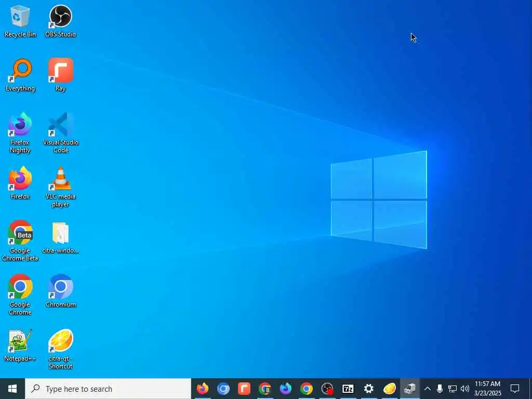Select the Visual Studio Code desktop shortcut
This screenshot has width=532, height=399.
60,133
